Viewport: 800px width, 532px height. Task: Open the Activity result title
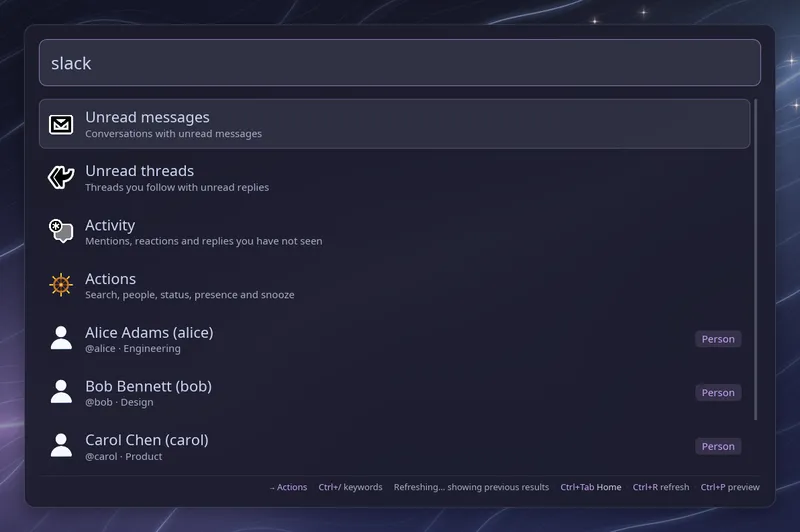(110, 225)
